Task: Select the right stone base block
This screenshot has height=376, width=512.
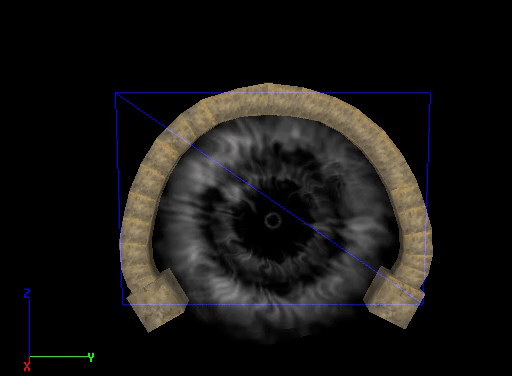Action: (393, 298)
